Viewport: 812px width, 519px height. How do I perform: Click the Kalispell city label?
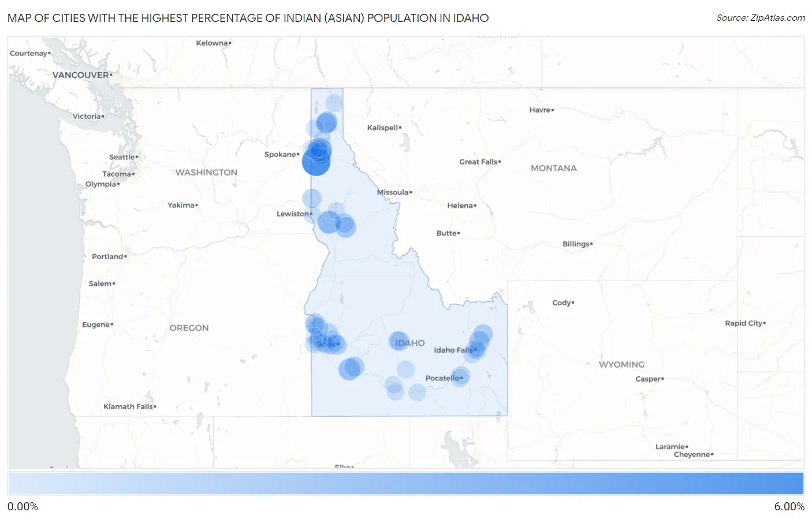tap(384, 128)
